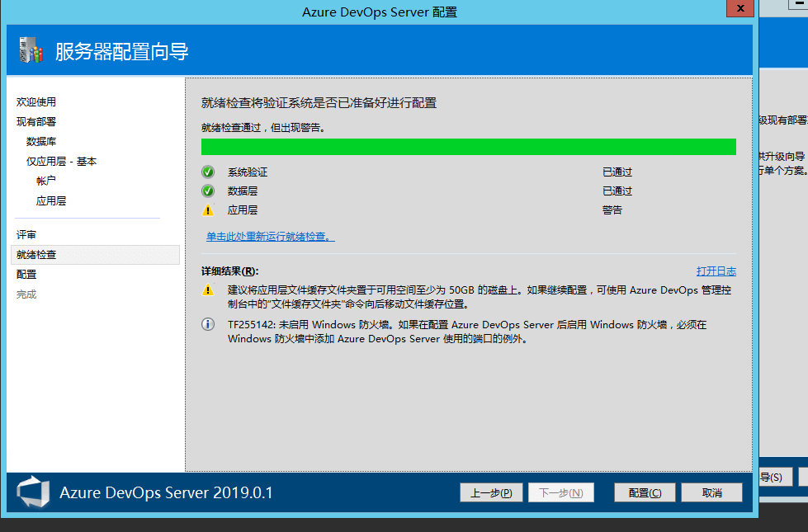808x532 pixels.
Task: Select 欢迎使用 in the wizard sidebar
Action: pyautogui.click(x=36, y=102)
